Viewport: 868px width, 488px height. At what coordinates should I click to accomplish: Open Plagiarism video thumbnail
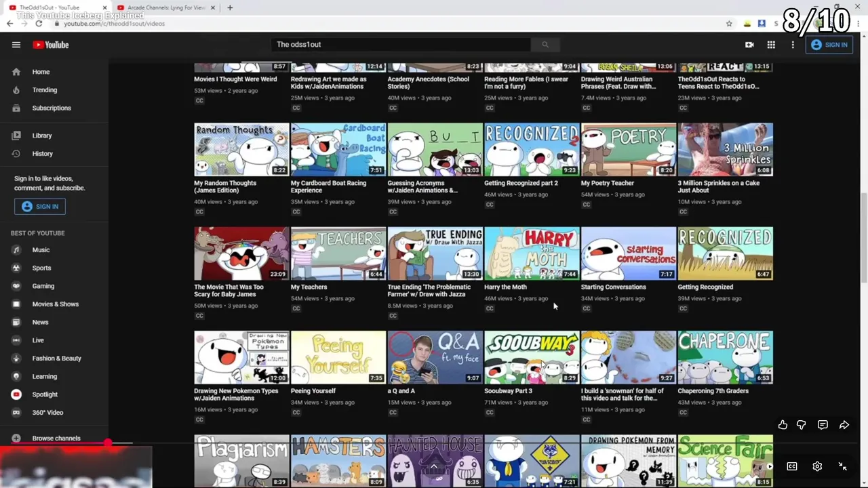tap(241, 461)
